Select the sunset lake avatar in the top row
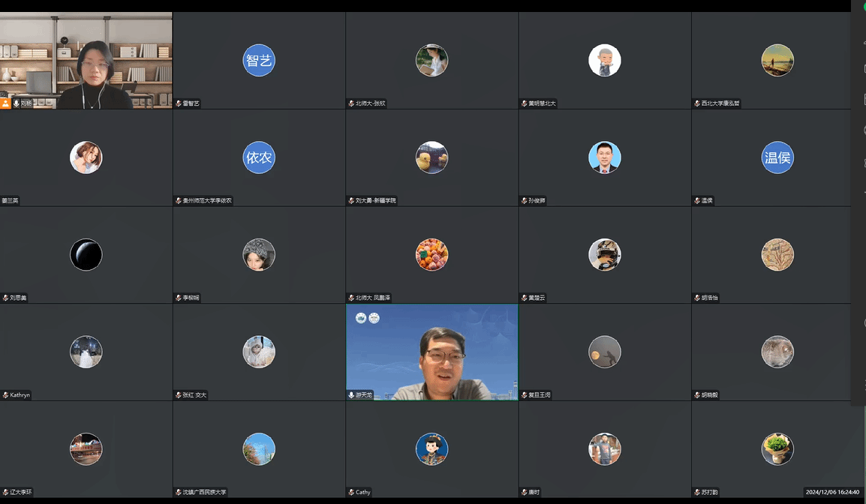The width and height of the screenshot is (866, 504). coord(777,61)
